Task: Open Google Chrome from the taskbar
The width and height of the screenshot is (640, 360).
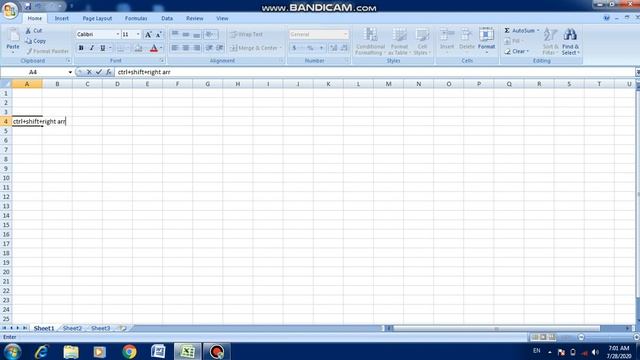Action: [129, 351]
